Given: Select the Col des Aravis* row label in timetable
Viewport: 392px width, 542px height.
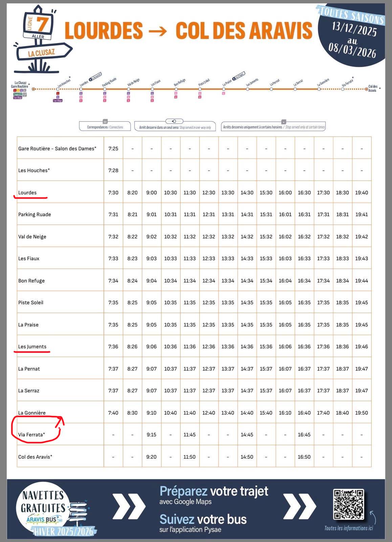Looking at the screenshot, I should coord(35,457).
